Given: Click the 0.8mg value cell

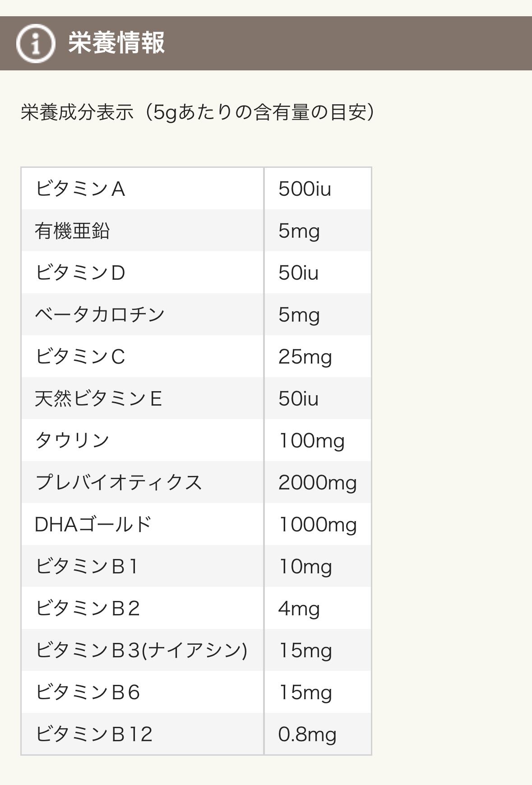Looking at the screenshot, I should point(307,734).
